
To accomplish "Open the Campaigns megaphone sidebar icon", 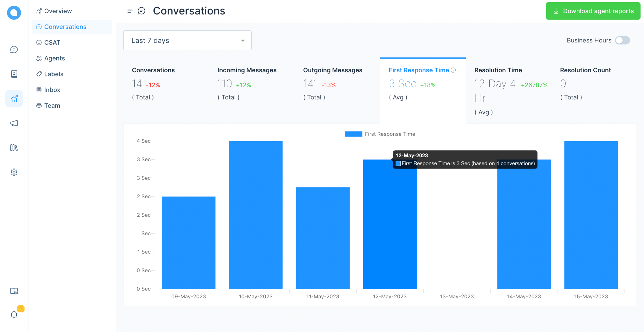I will click(14, 123).
